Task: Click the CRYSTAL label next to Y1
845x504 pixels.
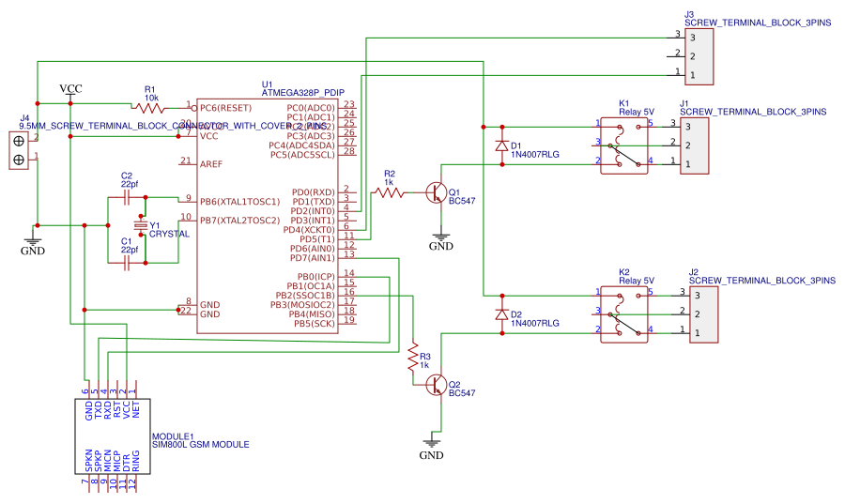Action: (x=169, y=235)
